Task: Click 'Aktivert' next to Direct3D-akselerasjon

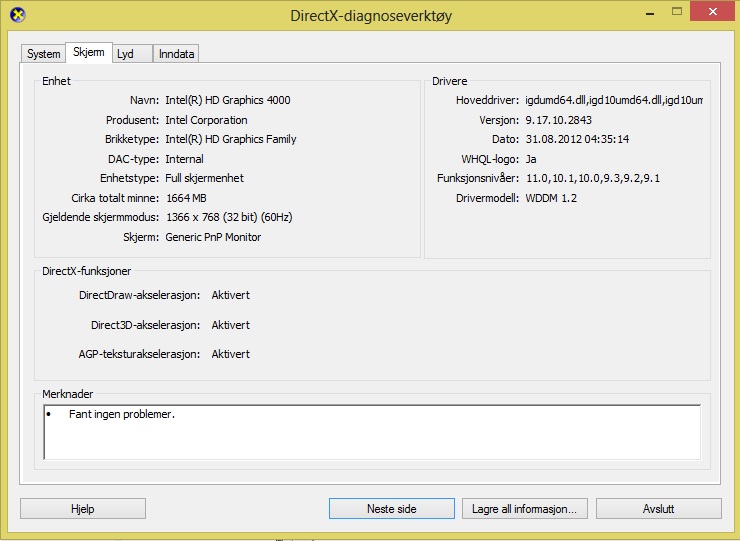Action: 231,325
